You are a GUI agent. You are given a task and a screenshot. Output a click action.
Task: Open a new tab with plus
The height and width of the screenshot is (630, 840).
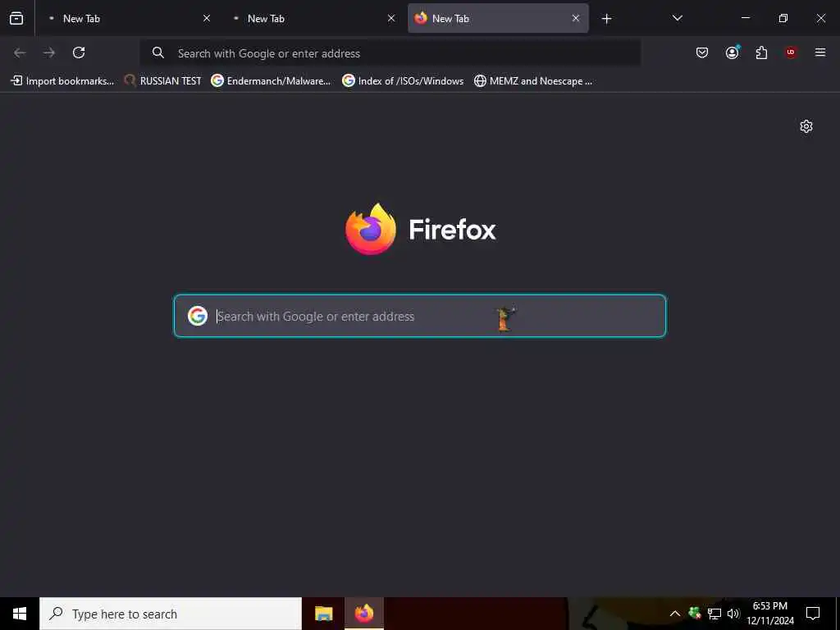tap(606, 19)
